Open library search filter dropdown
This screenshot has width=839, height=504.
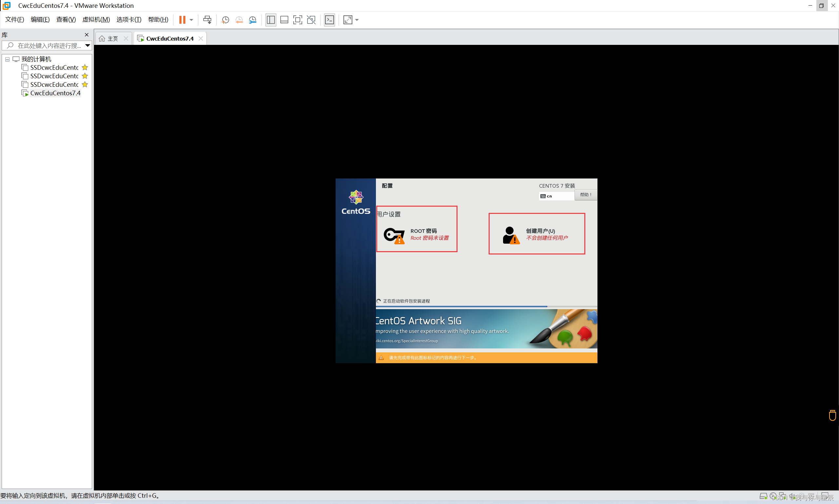coord(87,45)
